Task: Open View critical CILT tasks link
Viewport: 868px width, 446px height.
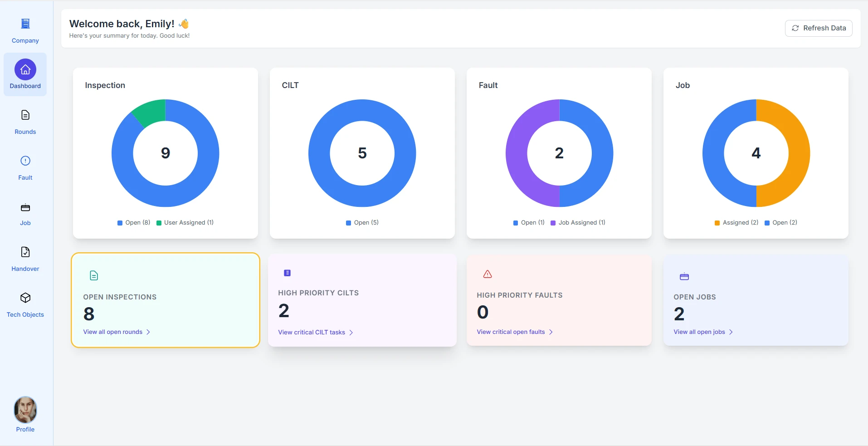Action: [x=312, y=333]
